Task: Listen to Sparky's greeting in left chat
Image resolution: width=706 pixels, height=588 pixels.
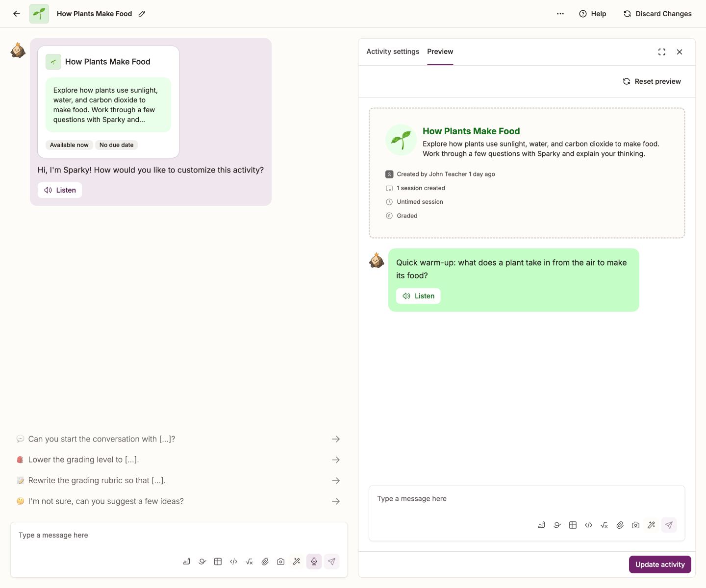Action: coord(60,190)
